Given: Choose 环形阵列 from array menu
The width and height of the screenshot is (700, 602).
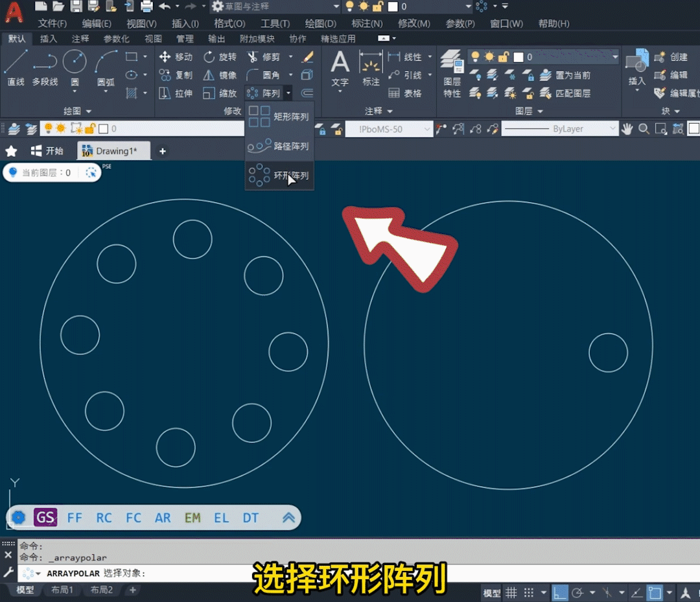Looking at the screenshot, I should (279, 176).
